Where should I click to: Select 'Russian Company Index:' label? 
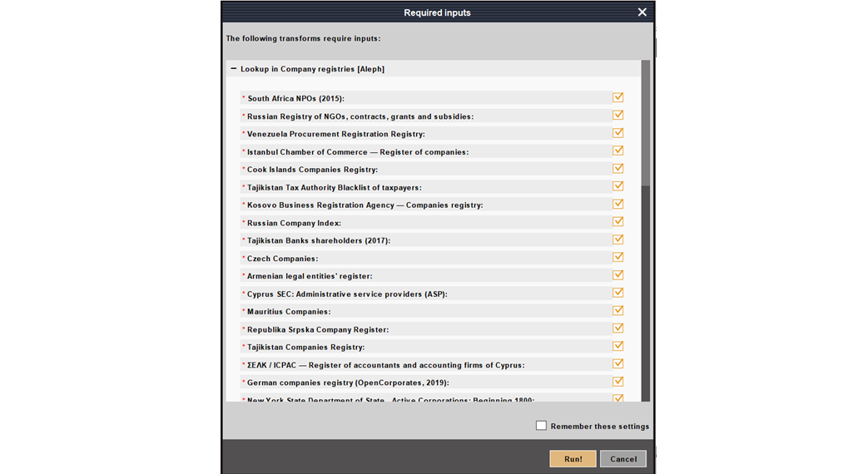(294, 223)
